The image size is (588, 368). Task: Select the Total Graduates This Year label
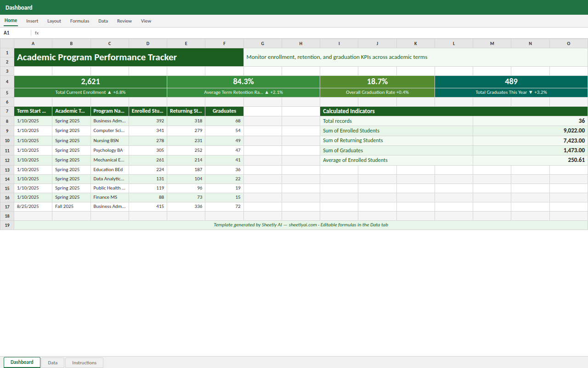[511, 92]
